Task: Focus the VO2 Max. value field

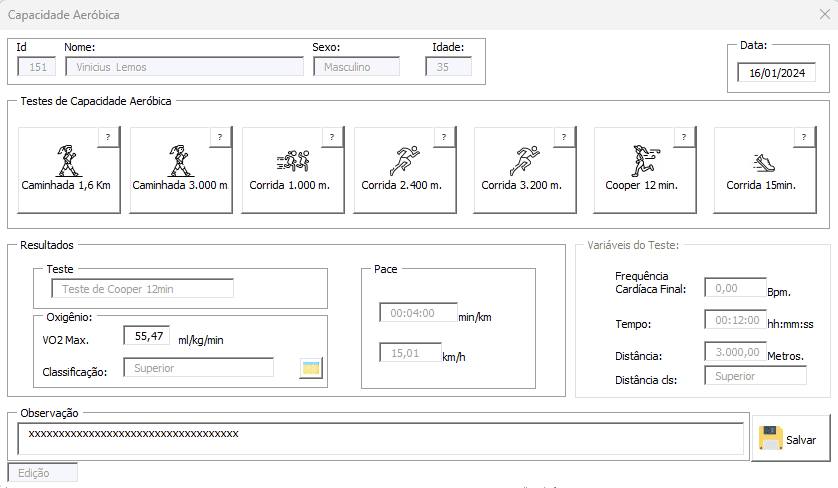Action: pyautogui.click(x=146, y=336)
